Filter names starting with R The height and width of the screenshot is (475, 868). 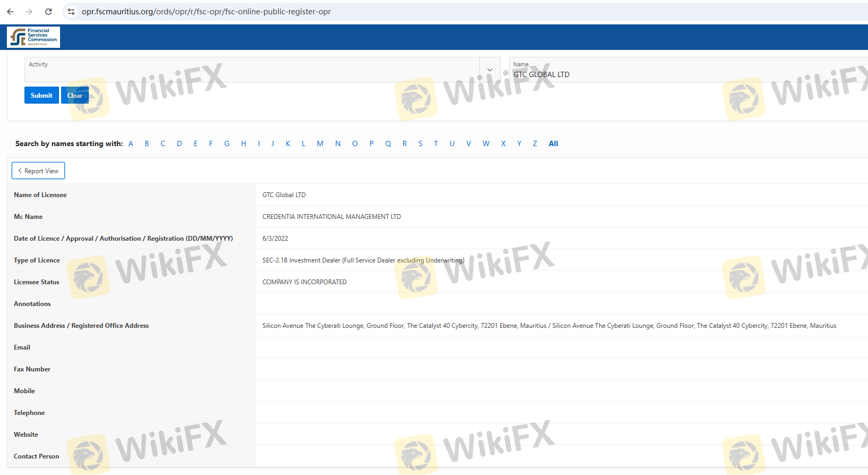(404, 143)
